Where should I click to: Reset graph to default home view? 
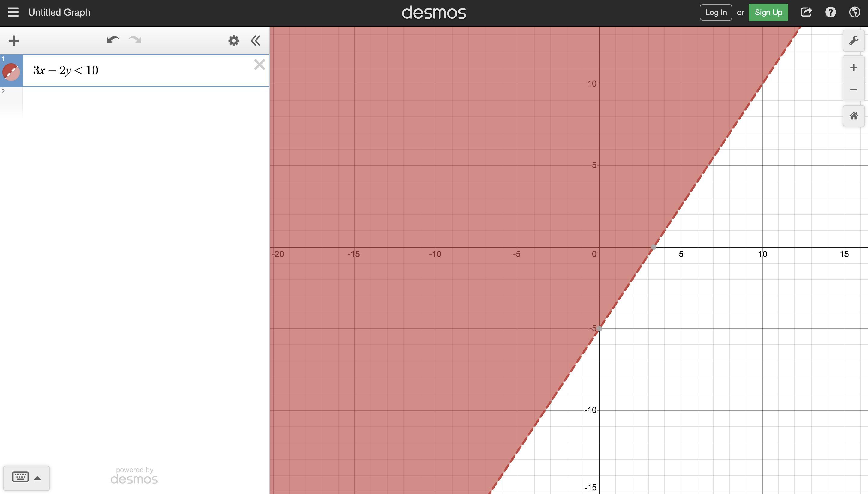[x=854, y=116]
